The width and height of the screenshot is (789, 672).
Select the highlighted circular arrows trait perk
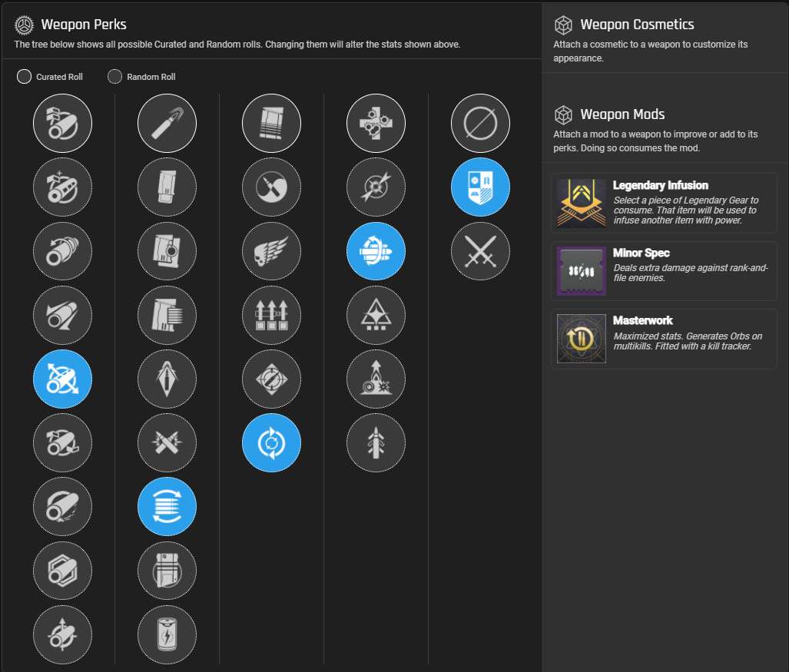click(271, 443)
